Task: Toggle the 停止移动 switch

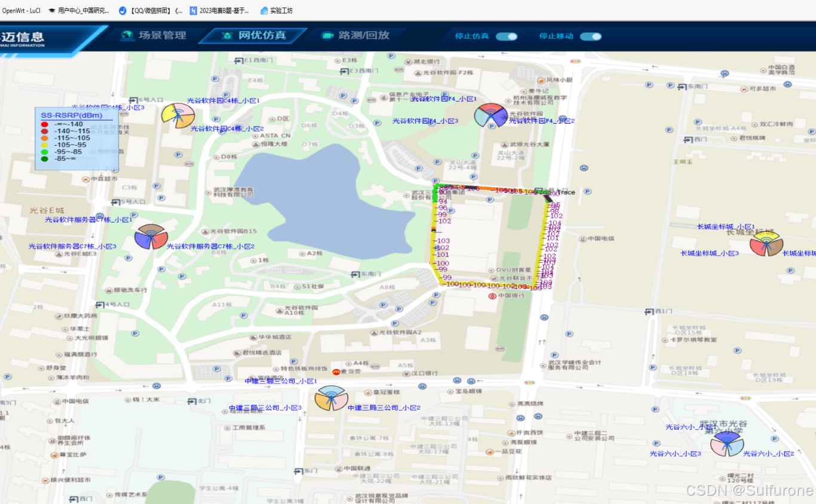Action: [x=591, y=36]
